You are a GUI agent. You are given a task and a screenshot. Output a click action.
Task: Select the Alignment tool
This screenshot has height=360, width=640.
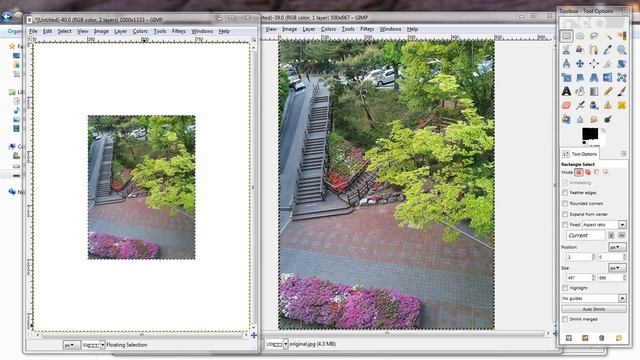(x=594, y=64)
